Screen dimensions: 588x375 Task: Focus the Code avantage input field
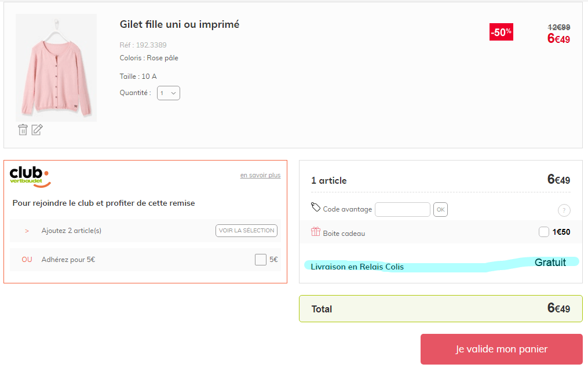tap(403, 209)
